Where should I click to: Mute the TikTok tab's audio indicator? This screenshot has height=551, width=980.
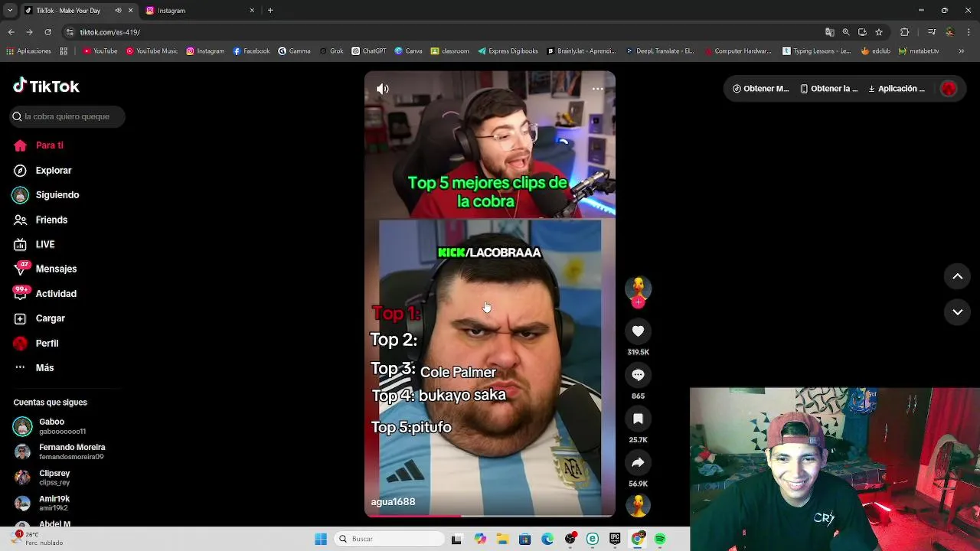[x=118, y=11]
